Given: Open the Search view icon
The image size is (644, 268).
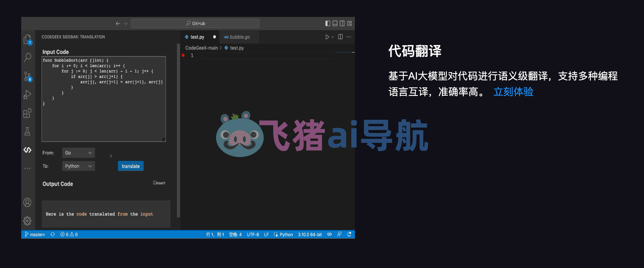Looking at the screenshot, I should coord(27,57).
